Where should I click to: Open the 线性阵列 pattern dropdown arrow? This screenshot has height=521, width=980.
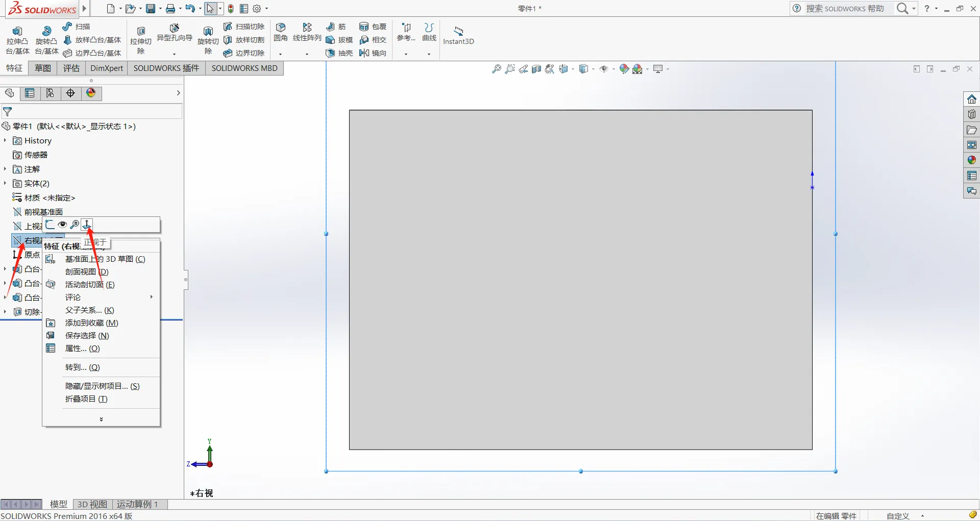pyautogui.click(x=307, y=54)
